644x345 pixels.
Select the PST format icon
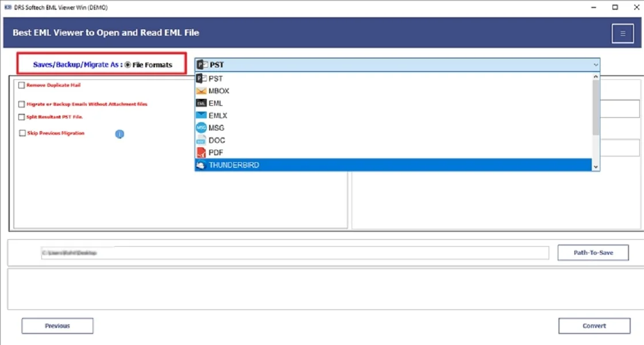click(200, 78)
